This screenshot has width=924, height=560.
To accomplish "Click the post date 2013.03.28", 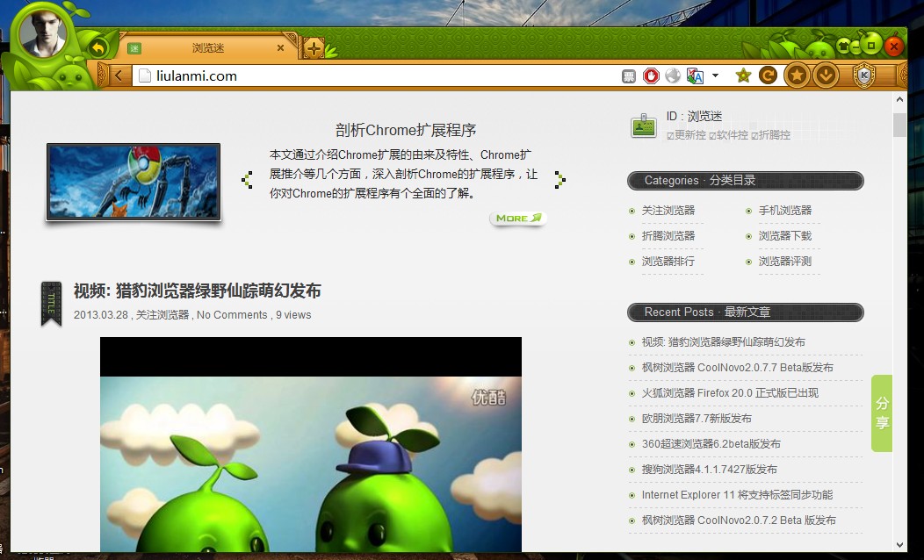I will [x=101, y=315].
